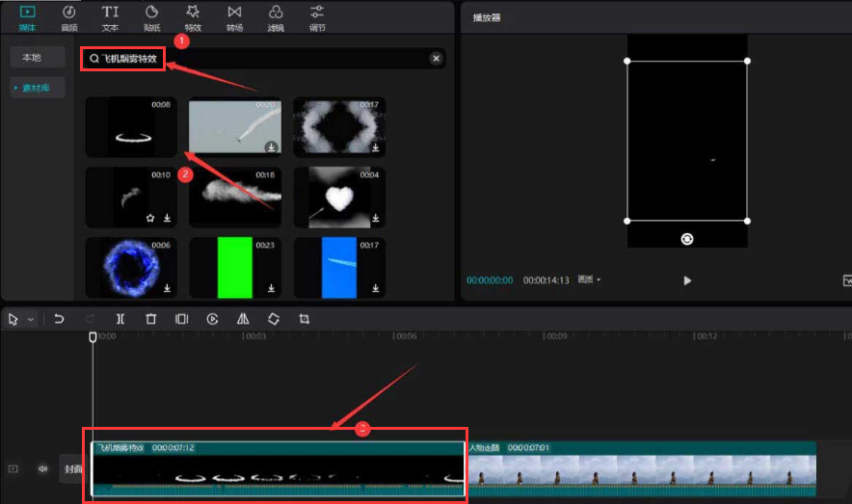Select the 00:17 diamond smoke frame thumbnail

(339, 127)
